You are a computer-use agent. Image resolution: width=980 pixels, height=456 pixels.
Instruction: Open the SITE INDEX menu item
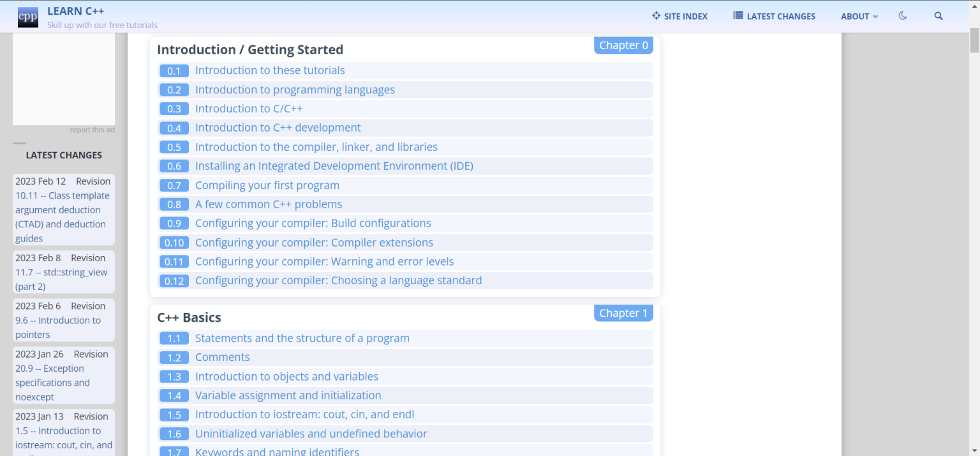(685, 16)
